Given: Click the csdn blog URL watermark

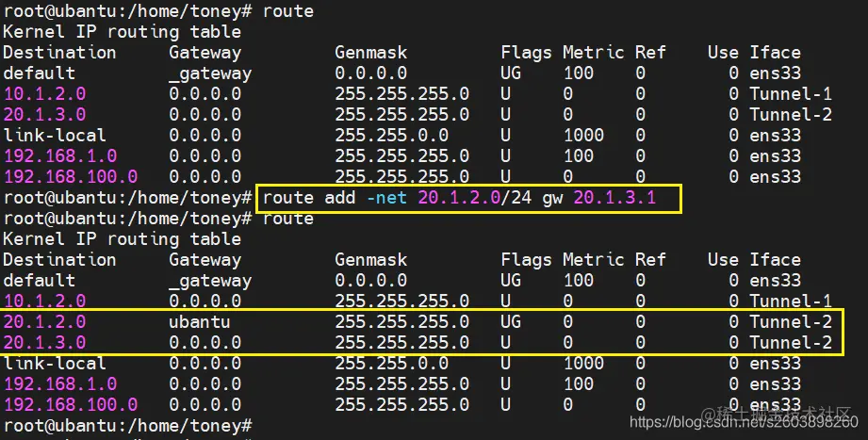Looking at the screenshot, I should tap(744, 423).
